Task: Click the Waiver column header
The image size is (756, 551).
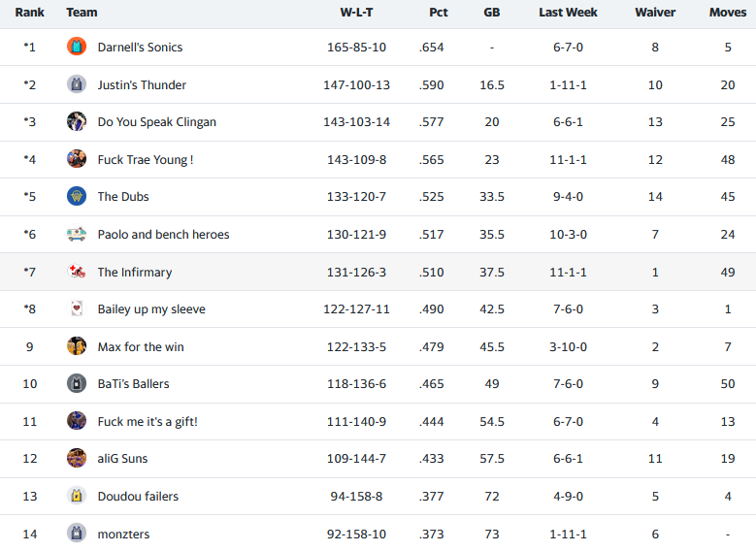Action: coord(655,13)
